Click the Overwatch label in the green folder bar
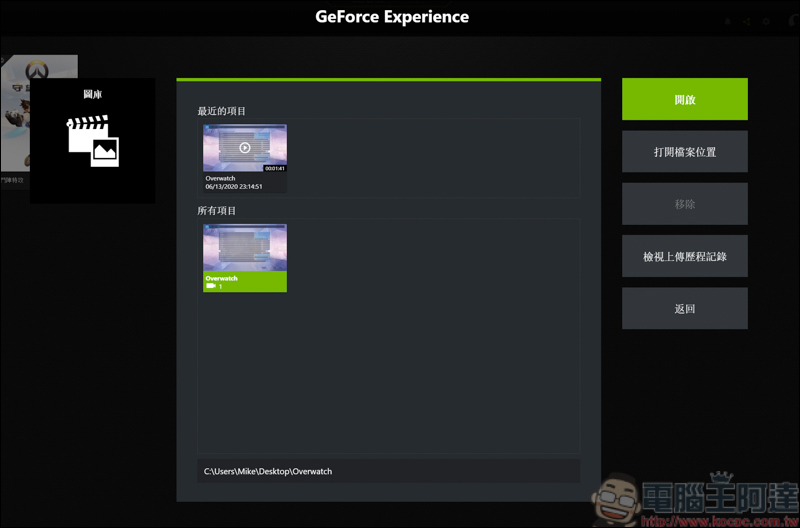Screen dimensions: 800x528 tap(221, 279)
